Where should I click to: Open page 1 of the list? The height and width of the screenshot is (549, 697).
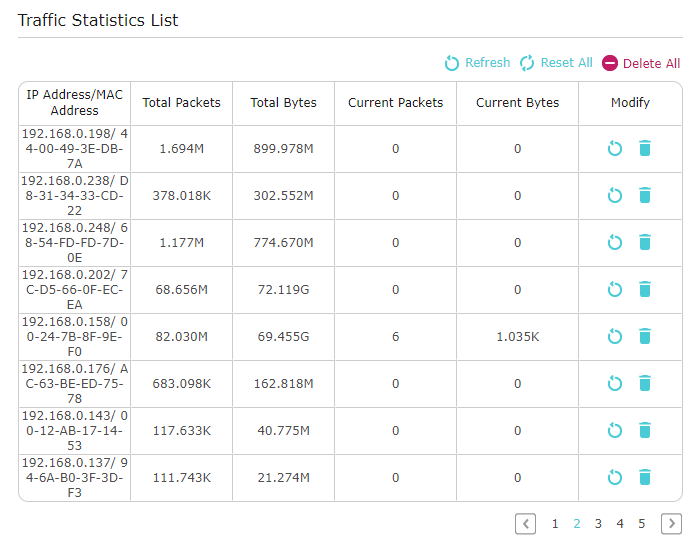click(x=555, y=524)
